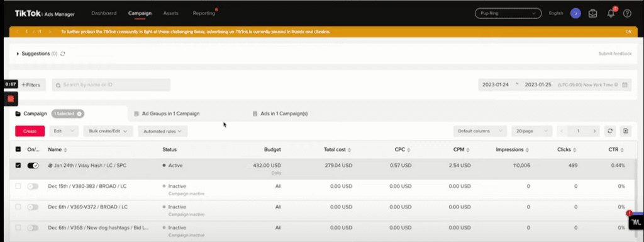Check the Dec 6th V368 campaign box
The width and height of the screenshot is (644, 242).
click(18, 228)
